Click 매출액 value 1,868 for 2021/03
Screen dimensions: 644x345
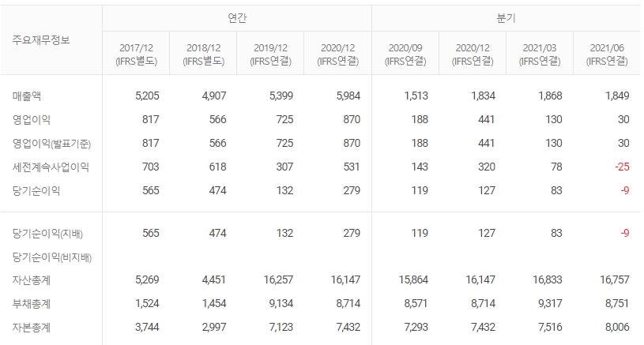pos(550,96)
